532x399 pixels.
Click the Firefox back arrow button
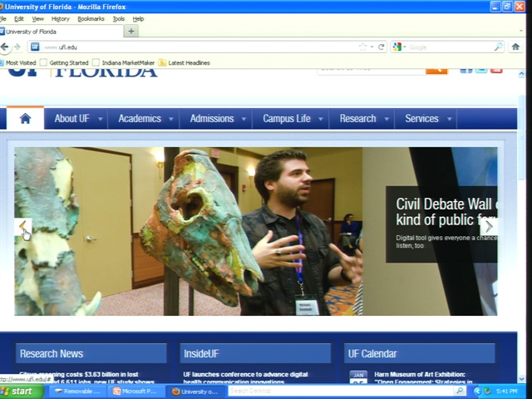click(x=5, y=47)
